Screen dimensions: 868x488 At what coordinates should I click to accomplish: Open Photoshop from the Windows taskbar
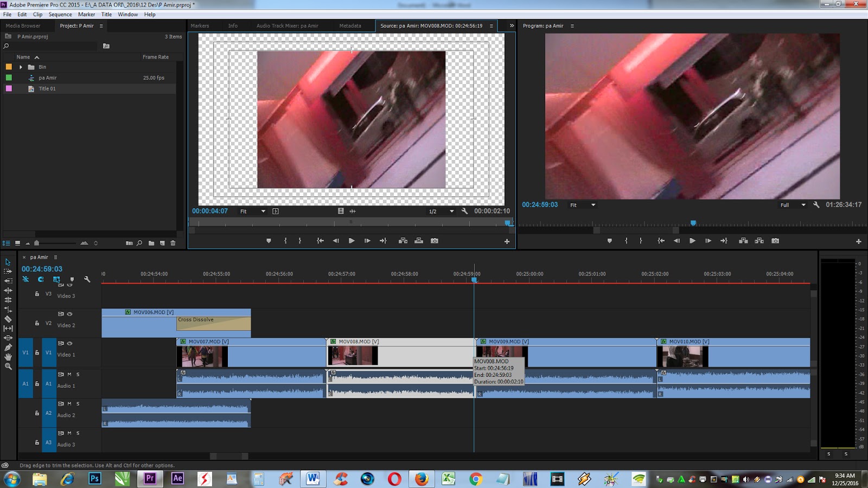click(x=95, y=479)
